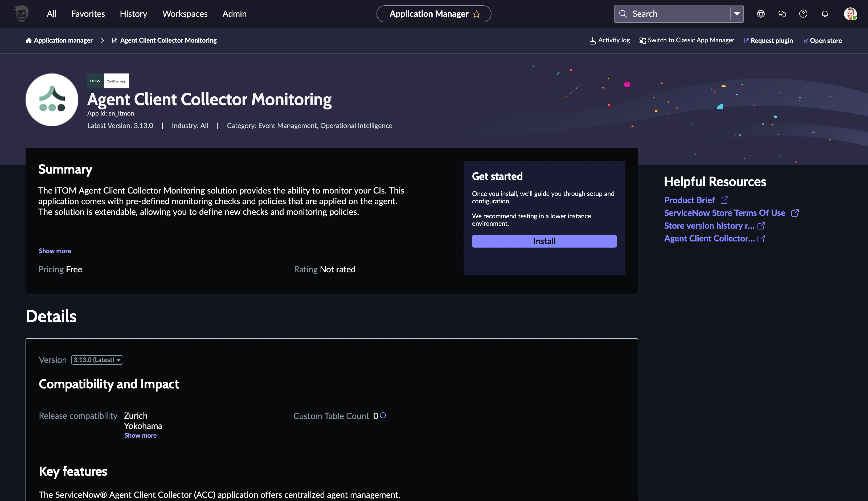Click the now Certified App badge

pos(108,81)
